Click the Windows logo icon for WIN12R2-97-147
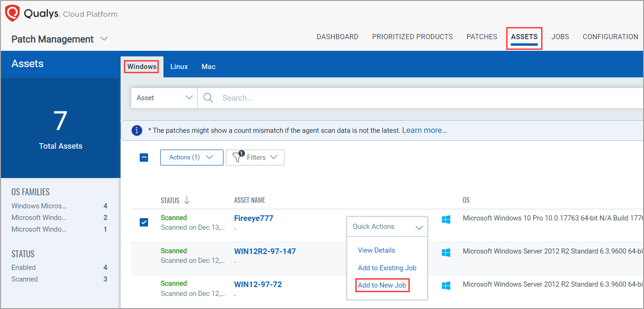This screenshot has width=644, height=309. click(x=446, y=252)
